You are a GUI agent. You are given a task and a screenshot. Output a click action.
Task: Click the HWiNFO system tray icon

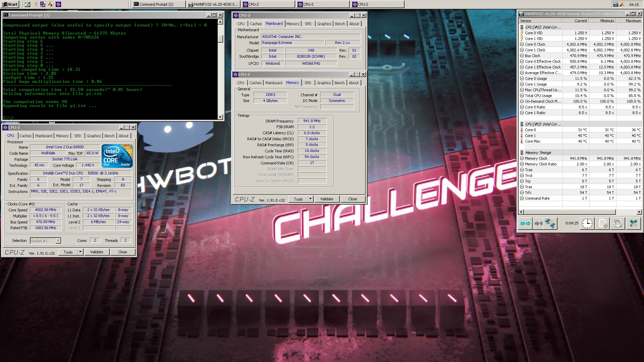pyautogui.click(x=616, y=4)
